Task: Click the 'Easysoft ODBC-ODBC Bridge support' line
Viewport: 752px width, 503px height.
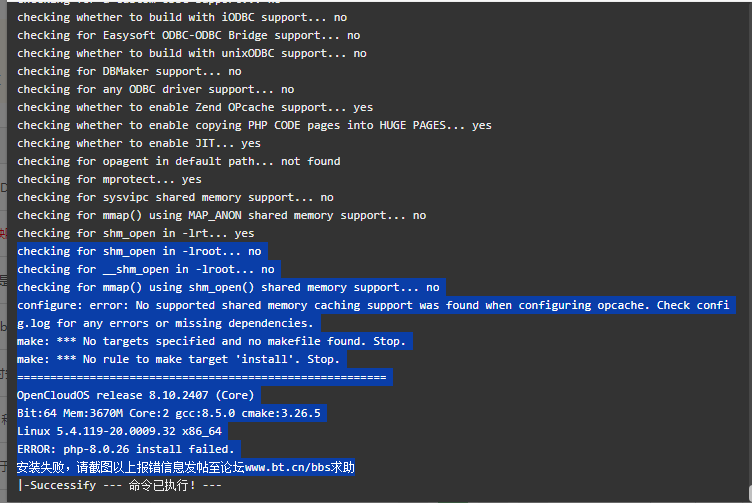Action: 188,35
